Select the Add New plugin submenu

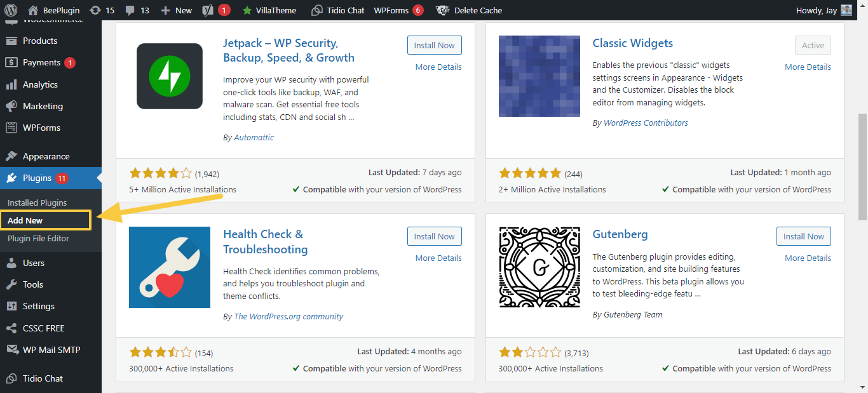pyautogui.click(x=25, y=220)
